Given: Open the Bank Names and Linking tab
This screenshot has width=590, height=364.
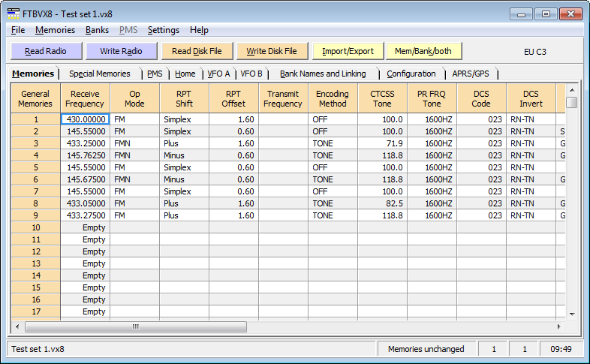Looking at the screenshot, I should [323, 74].
